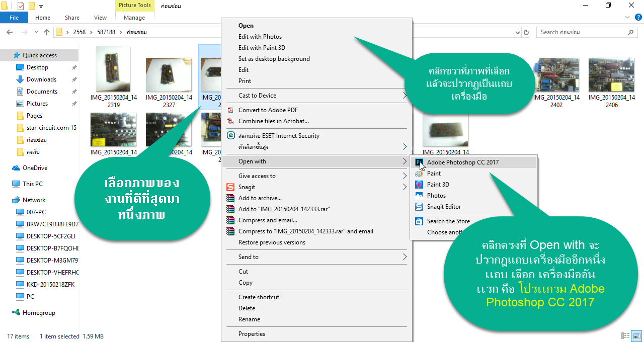The width and height of the screenshot is (644, 342).
Task: Choose Edit with Paint 3D
Action: point(262,48)
